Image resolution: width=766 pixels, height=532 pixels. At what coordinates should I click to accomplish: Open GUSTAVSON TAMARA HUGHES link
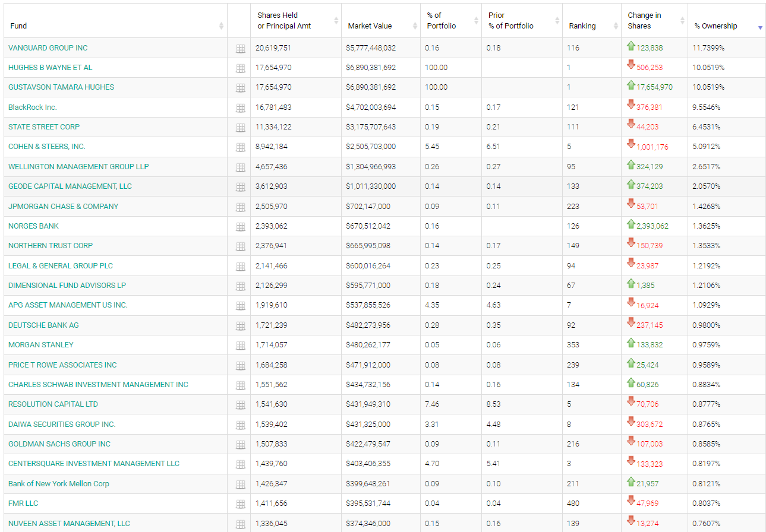(61, 87)
